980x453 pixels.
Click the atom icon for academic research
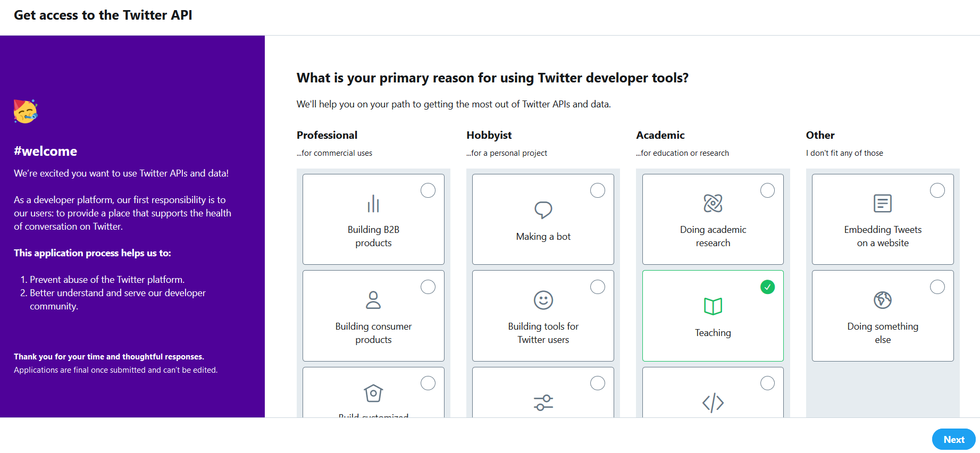click(x=713, y=203)
